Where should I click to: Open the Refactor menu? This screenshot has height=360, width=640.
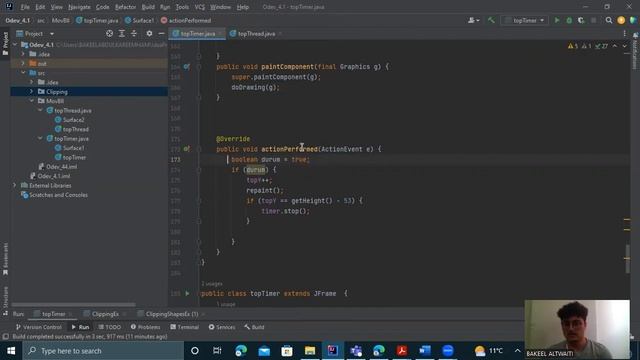pyautogui.click(x=125, y=7)
